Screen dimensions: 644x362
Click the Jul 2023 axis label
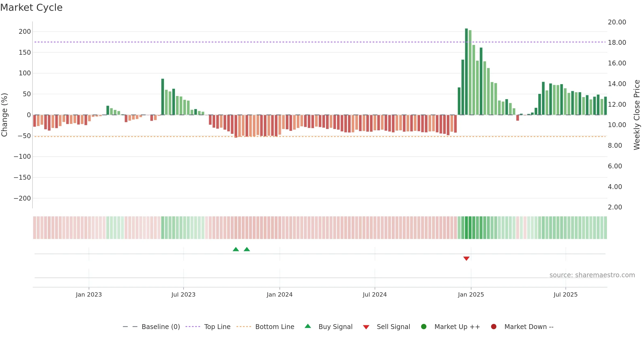(x=184, y=295)
